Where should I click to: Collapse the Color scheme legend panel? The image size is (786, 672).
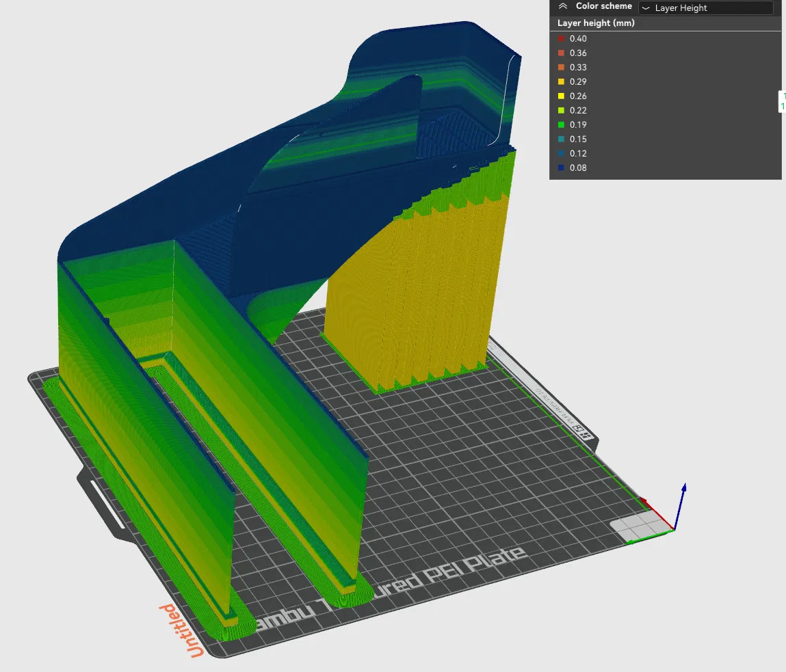[x=563, y=7]
